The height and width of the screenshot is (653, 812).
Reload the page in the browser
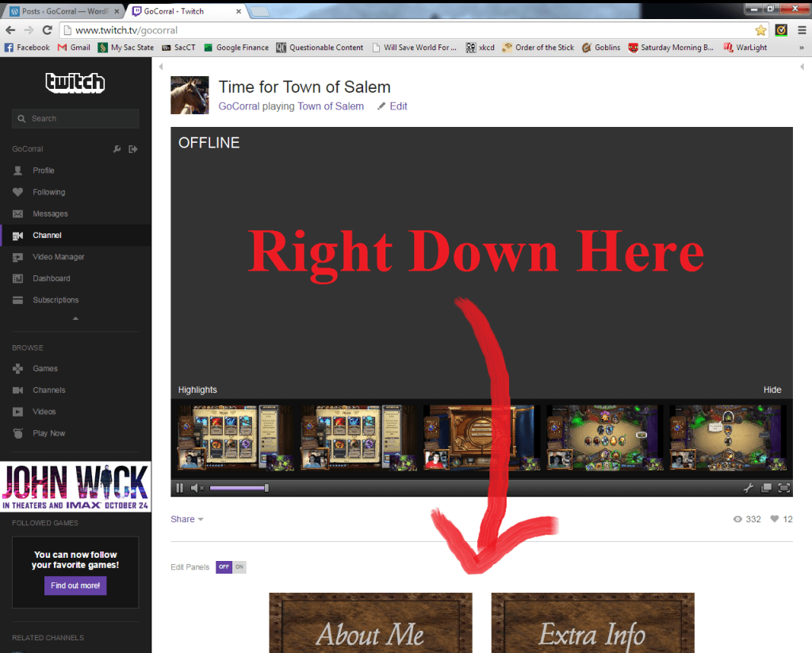[48, 30]
